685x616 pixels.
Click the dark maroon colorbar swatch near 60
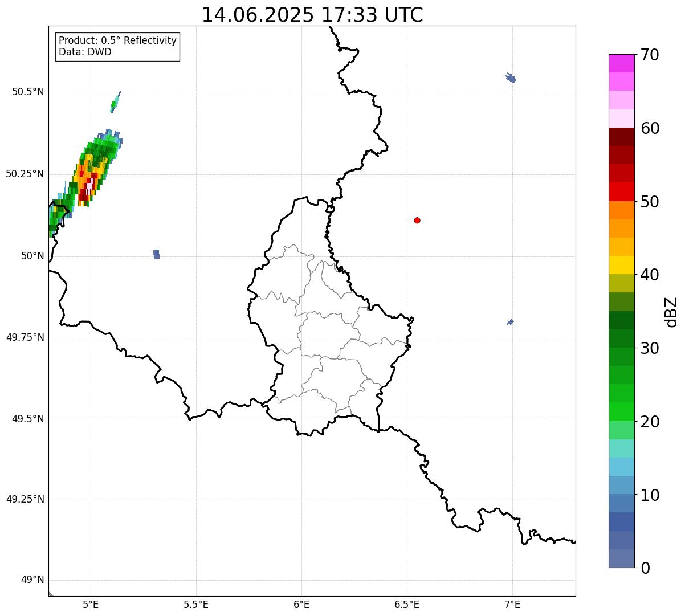(x=621, y=137)
